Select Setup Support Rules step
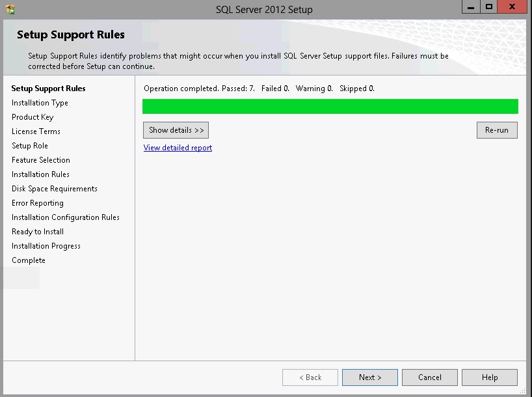Screen dimensions: 532x397 (x=49, y=89)
